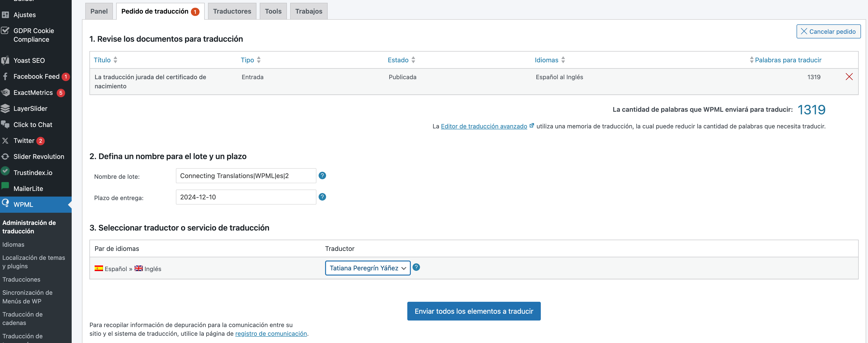This screenshot has height=343, width=868.
Task: Click the document title La traducción jurada
Action: click(150, 82)
